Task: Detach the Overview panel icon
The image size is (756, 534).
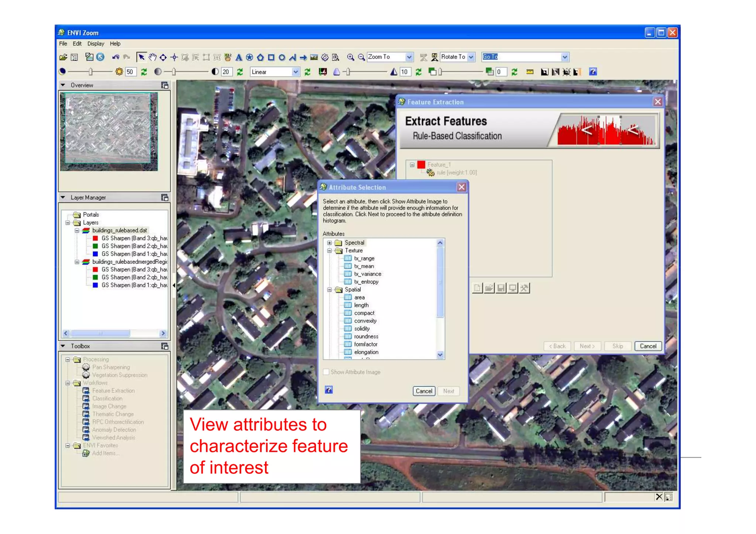Action: click(x=165, y=85)
